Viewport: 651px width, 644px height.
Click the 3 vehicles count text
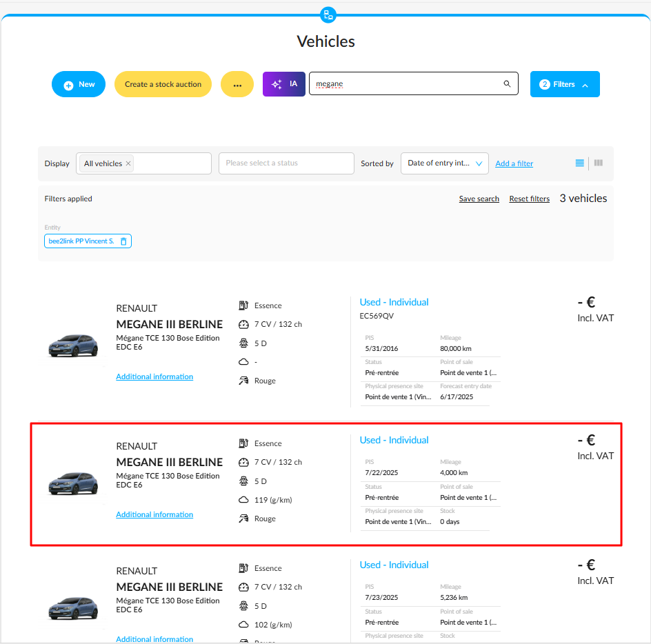click(x=583, y=199)
